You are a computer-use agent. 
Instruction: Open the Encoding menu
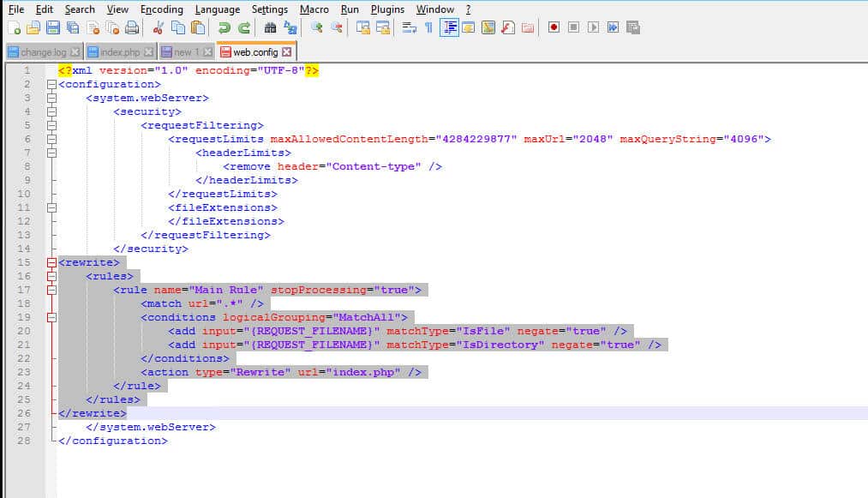point(162,9)
